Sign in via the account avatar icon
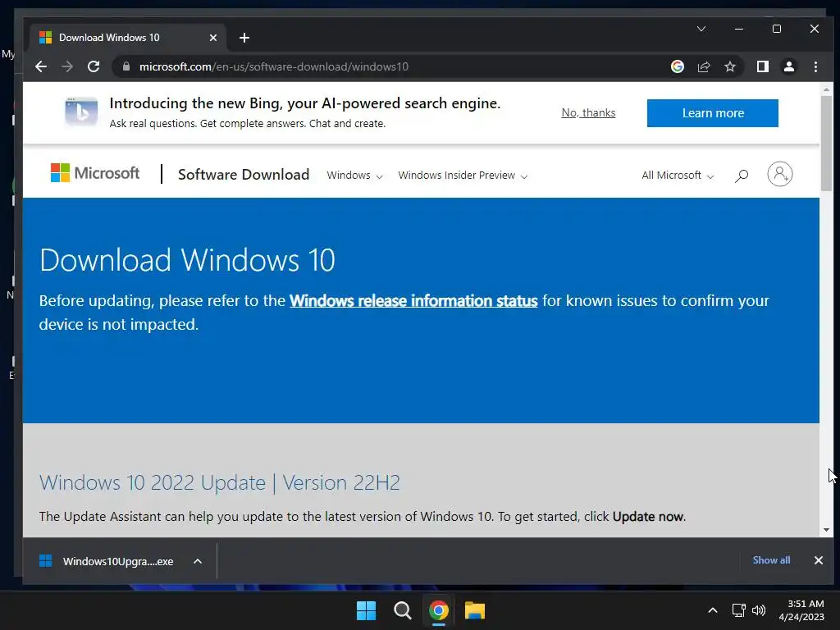Image resolution: width=840 pixels, height=630 pixels. (780, 174)
